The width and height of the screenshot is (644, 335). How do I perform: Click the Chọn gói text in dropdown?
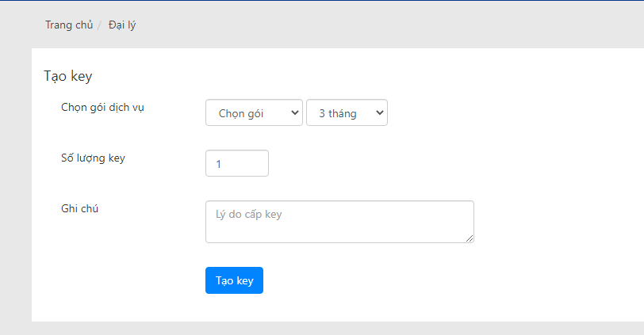241,113
